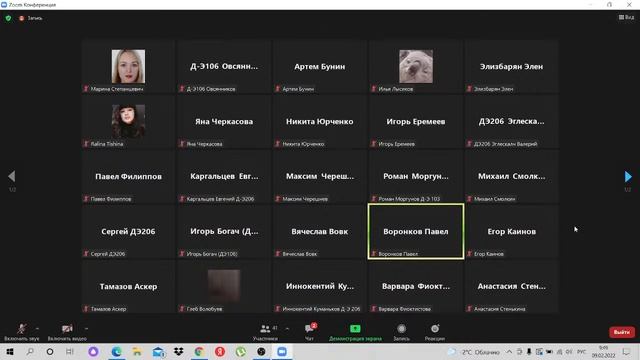Open green uTorrent icon in taskbar

pyautogui.click(x=240, y=351)
